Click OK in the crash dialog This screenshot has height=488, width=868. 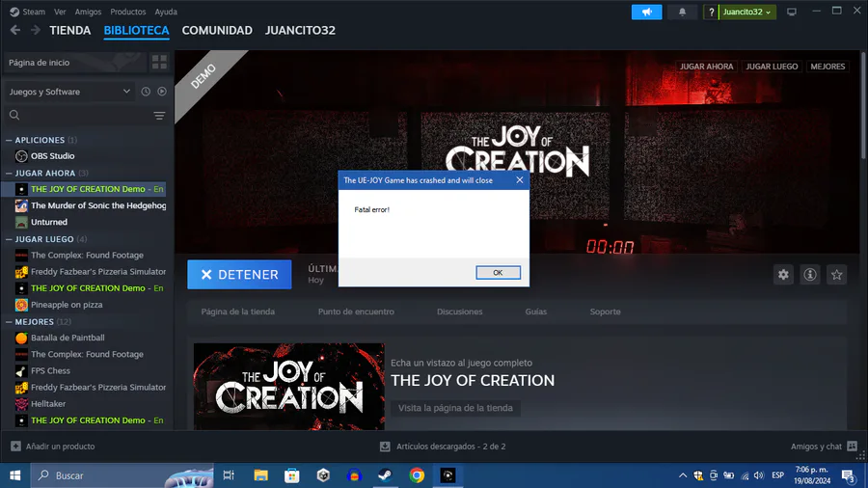point(498,272)
